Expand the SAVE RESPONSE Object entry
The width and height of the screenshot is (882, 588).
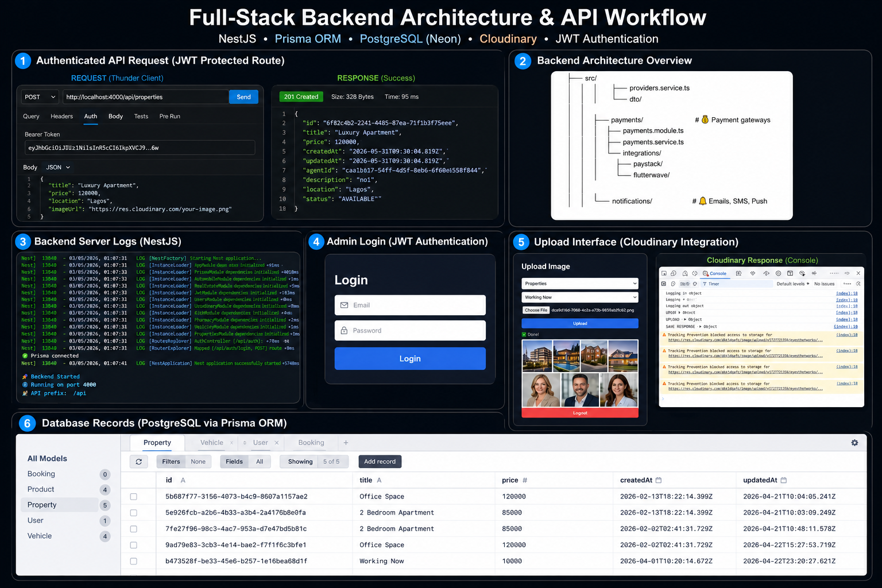tap(700, 326)
